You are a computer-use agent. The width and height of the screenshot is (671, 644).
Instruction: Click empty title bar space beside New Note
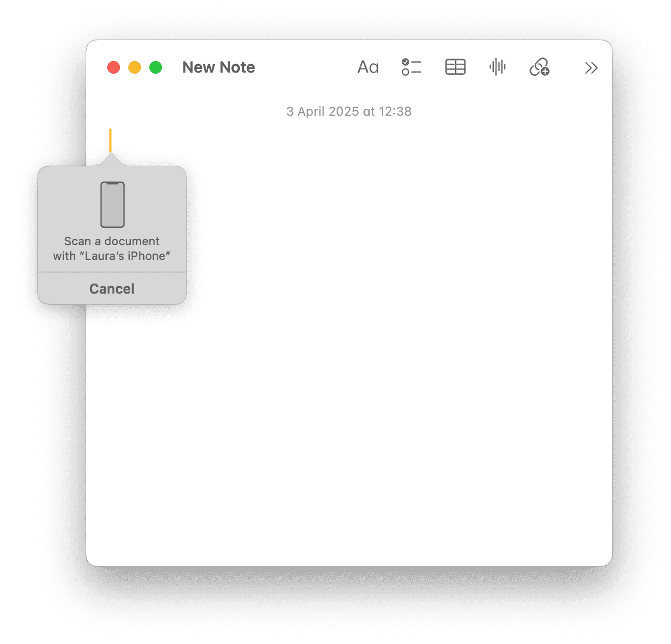pos(305,67)
